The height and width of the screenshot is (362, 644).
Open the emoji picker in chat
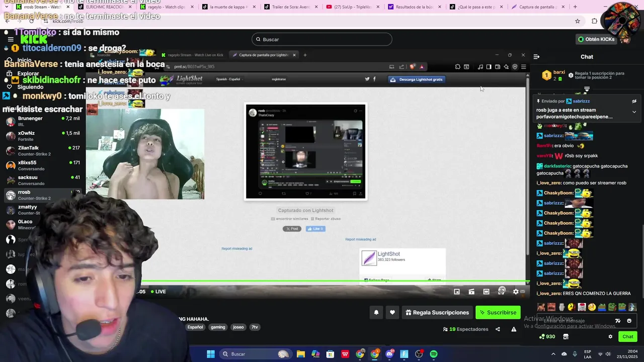tap(629, 321)
